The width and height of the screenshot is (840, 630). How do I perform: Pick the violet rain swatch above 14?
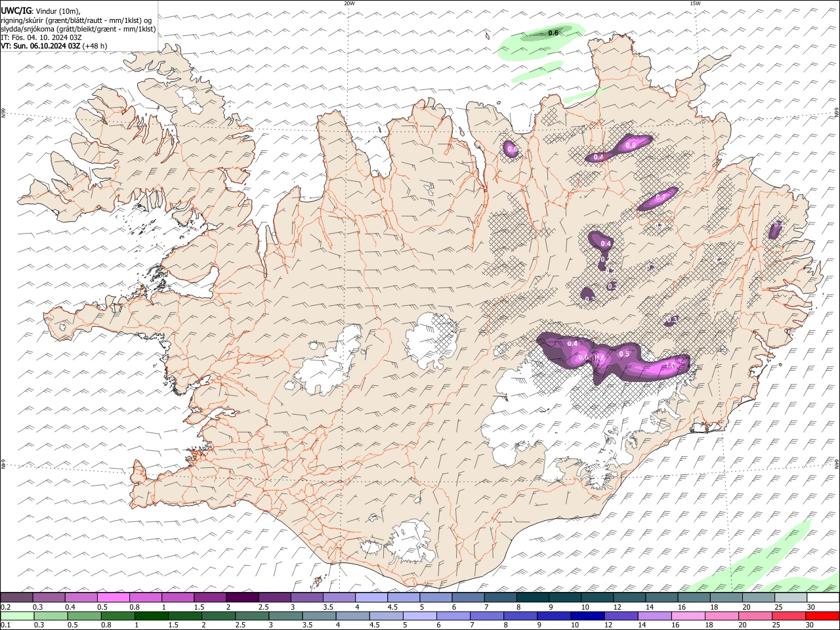pyautogui.click(x=654, y=616)
